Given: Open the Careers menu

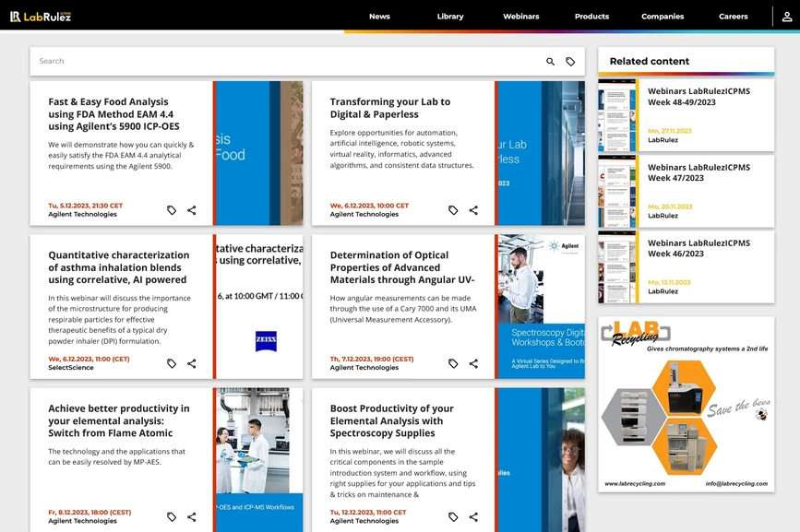Looking at the screenshot, I should [734, 17].
